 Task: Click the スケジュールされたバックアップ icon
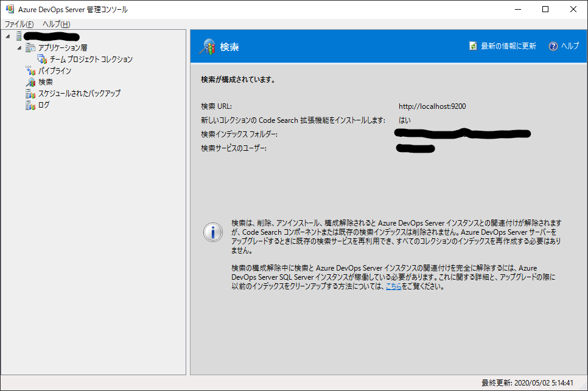pos(30,93)
